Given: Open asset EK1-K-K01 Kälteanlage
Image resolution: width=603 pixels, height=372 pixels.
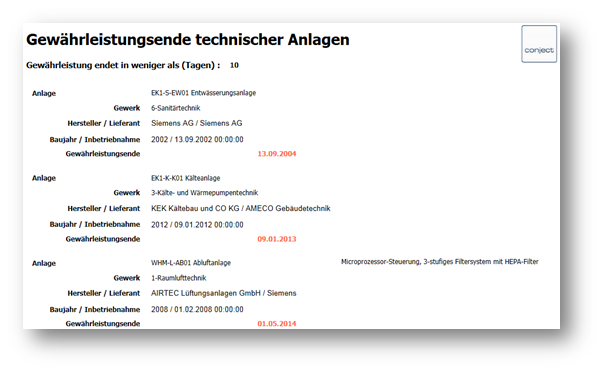Looking at the screenshot, I should pyautogui.click(x=186, y=178).
